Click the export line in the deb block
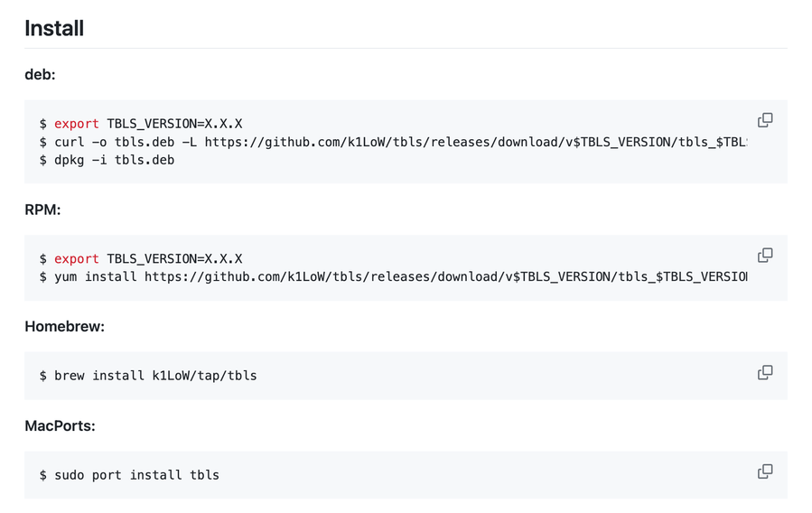 tap(141, 124)
